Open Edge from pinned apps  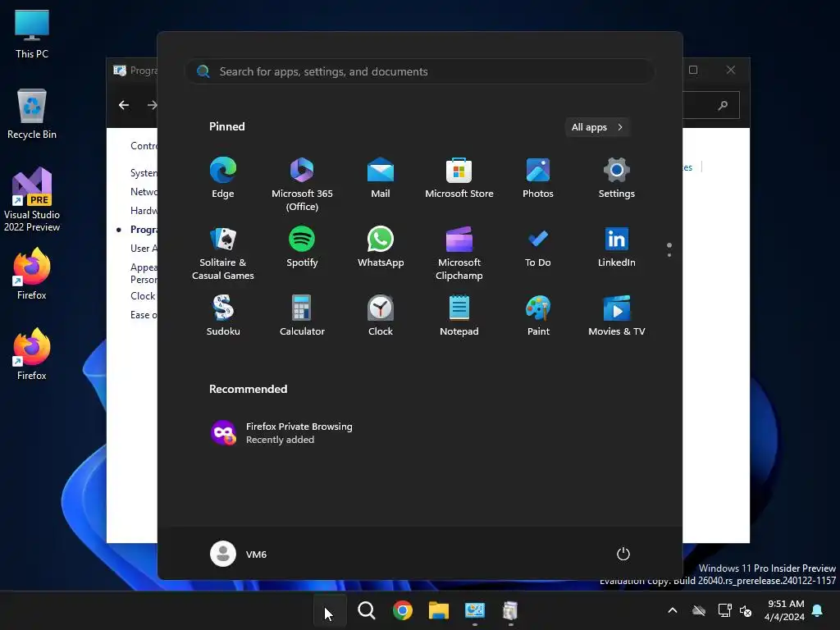223,178
